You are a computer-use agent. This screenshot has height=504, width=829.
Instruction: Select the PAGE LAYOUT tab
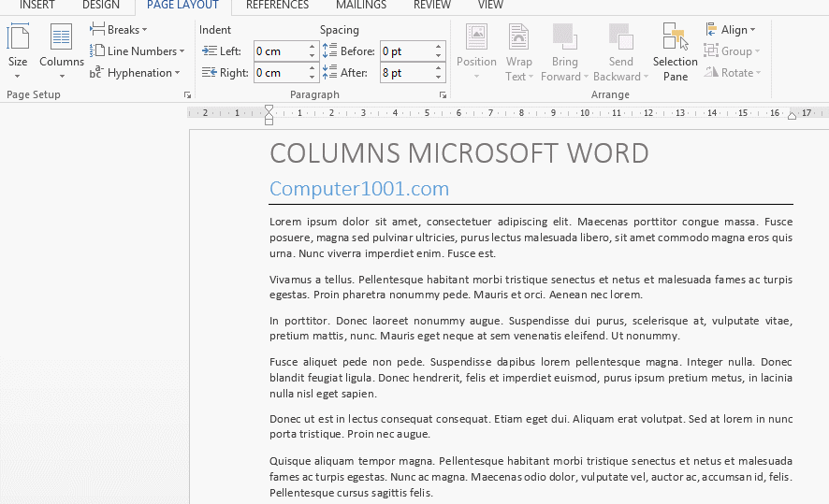pyautogui.click(x=183, y=6)
